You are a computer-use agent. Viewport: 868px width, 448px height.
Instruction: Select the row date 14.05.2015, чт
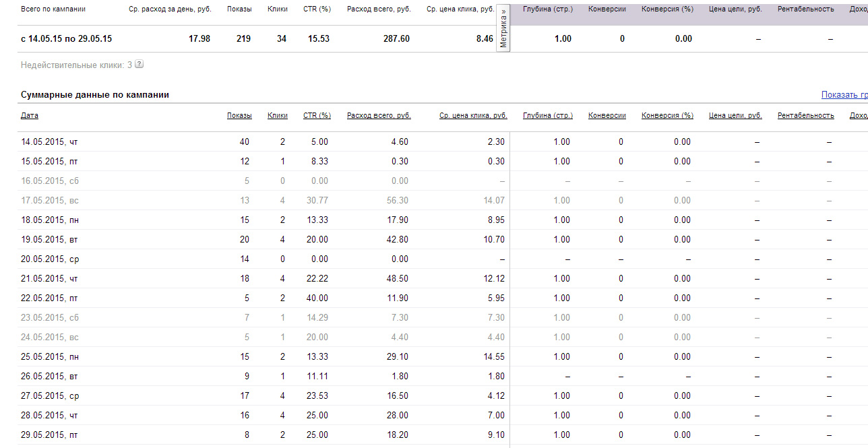point(49,142)
